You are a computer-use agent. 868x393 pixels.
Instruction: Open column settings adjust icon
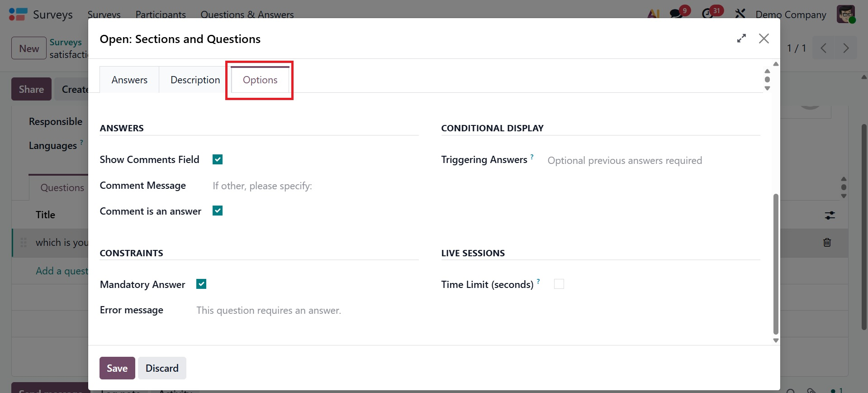tap(830, 216)
